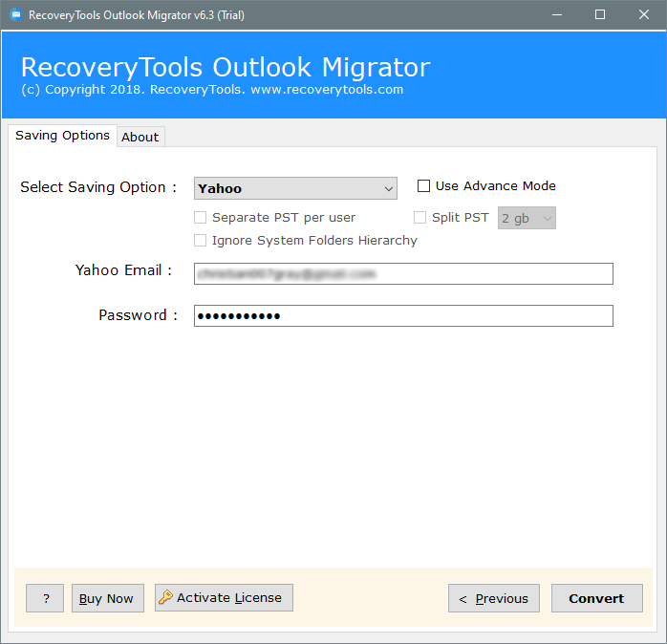This screenshot has width=667, height=644.
Task: Click the Password label
Action: coord(138,315)
